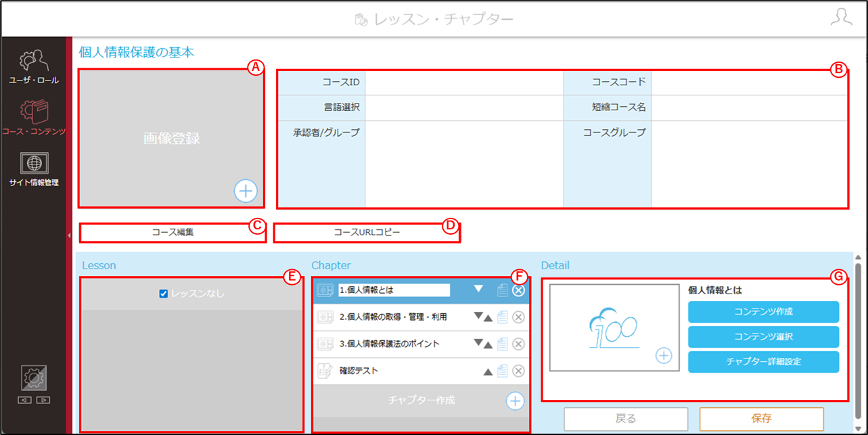The image size is (868, 435).
Task: Click the vertical scrollbar thumb
Action: [859, 340]
